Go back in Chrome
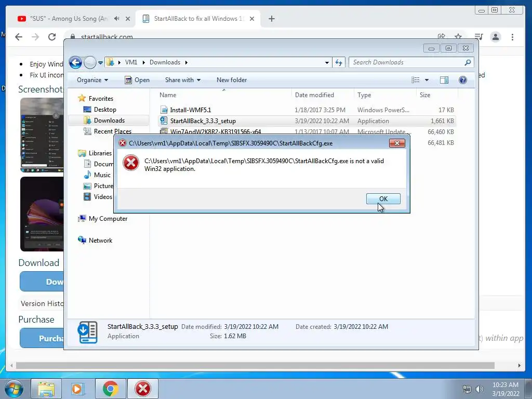Viewport: 532px width, 399px height. pos(19,37)
